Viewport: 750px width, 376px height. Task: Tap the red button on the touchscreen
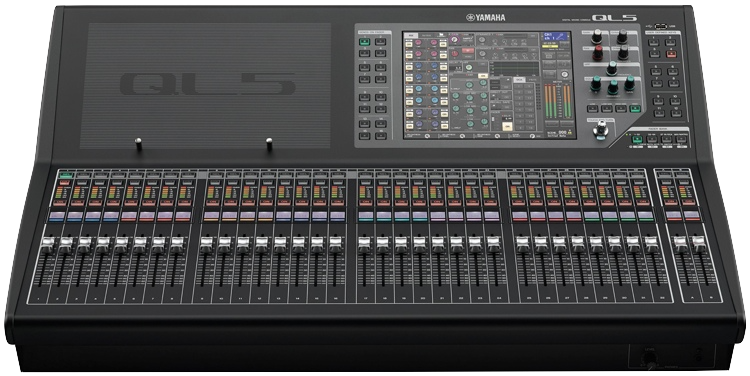tap(467, 51)
